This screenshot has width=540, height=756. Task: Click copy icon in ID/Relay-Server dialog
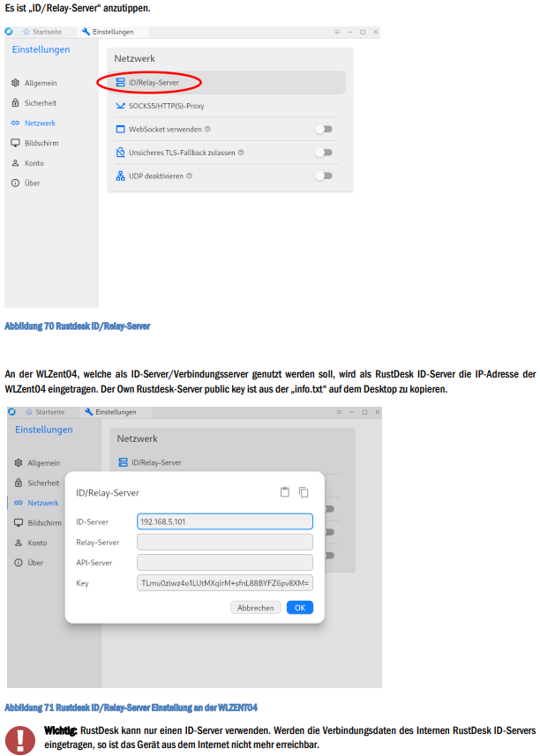point(304,491)
